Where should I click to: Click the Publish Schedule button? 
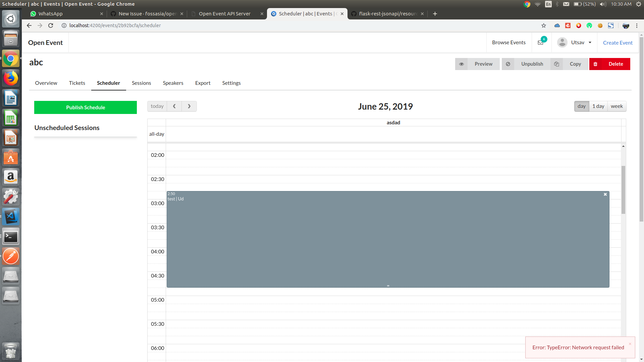tap(86, 107)
